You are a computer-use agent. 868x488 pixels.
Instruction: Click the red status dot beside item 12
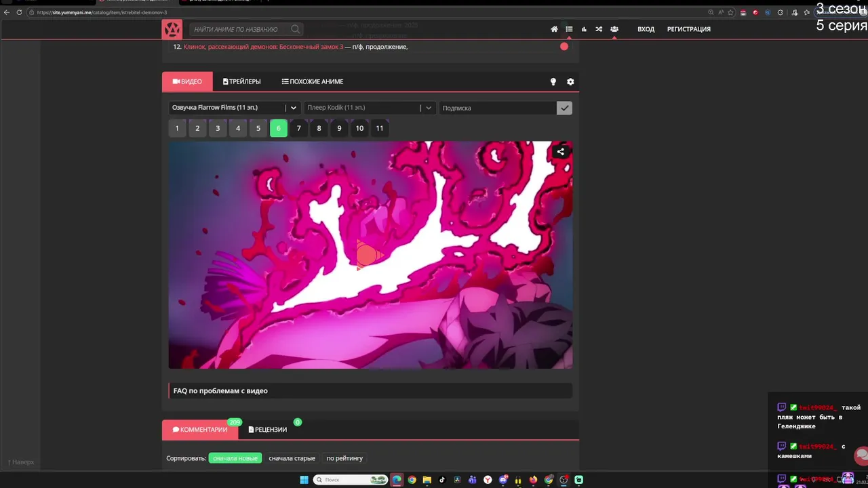[x=564, y=47]
